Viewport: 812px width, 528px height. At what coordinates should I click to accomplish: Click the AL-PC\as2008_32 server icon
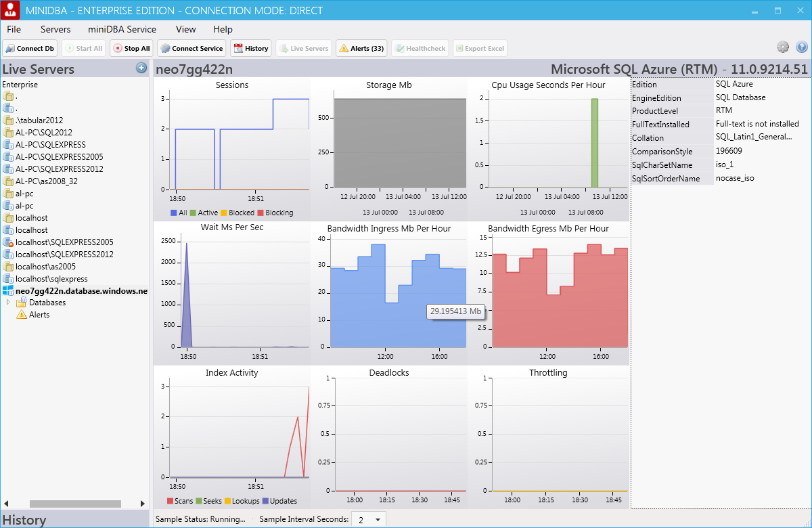tap(8, 181)
